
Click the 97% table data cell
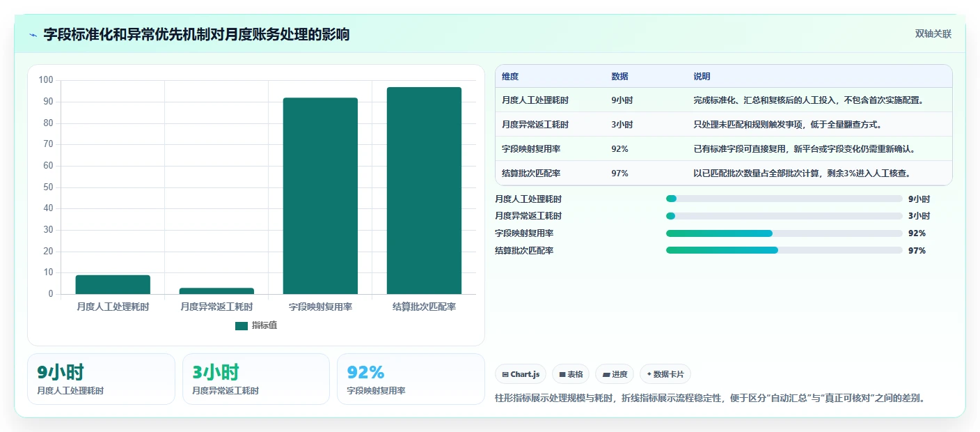click(x=620, y=173)
